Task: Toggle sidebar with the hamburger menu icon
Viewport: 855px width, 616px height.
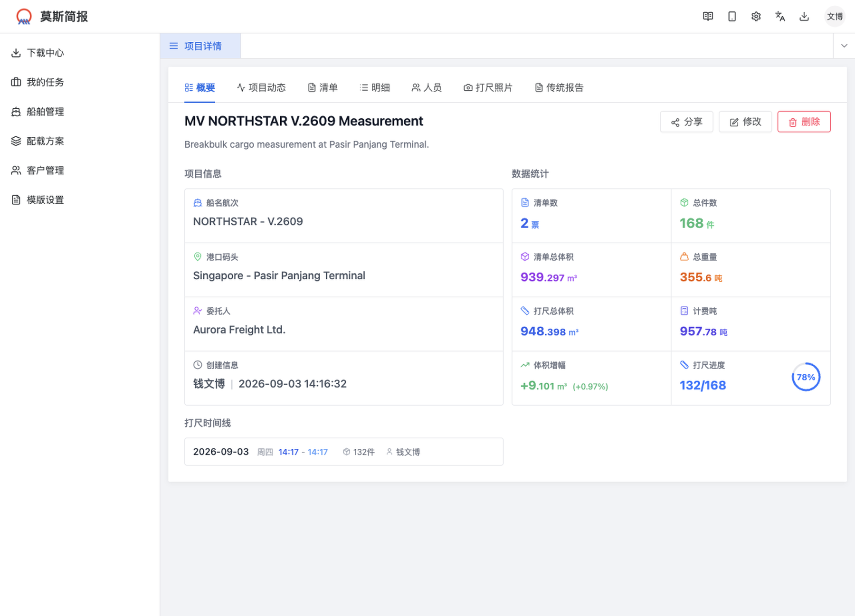Action: pos(174,46)
